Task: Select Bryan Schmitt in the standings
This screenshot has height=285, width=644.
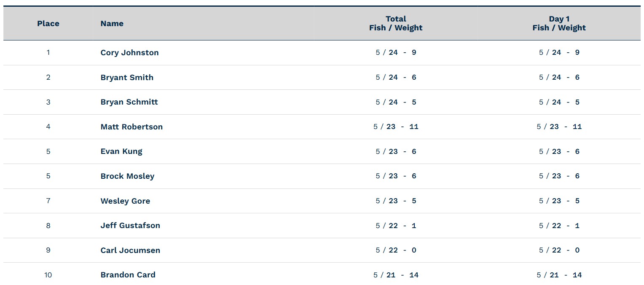Action: point(129,102)
